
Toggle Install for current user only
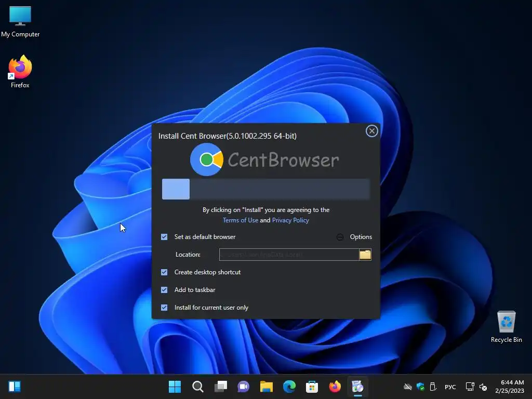[164, 308]
